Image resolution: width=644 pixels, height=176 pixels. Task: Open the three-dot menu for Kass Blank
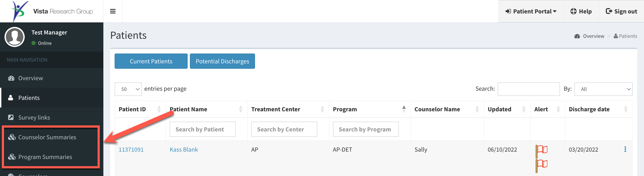point(625,149)
